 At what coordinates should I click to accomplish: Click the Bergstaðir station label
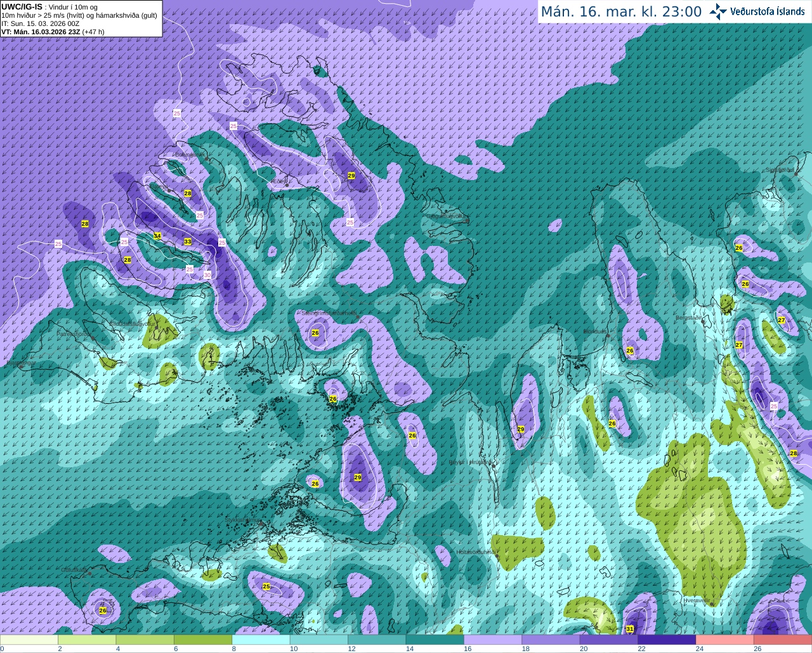pos(690,318)
